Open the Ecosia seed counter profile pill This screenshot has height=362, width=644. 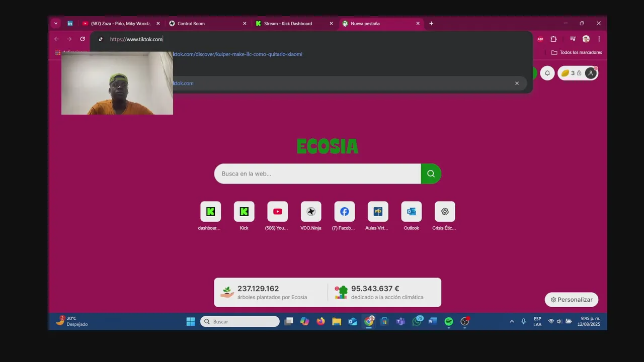point(578,73)
